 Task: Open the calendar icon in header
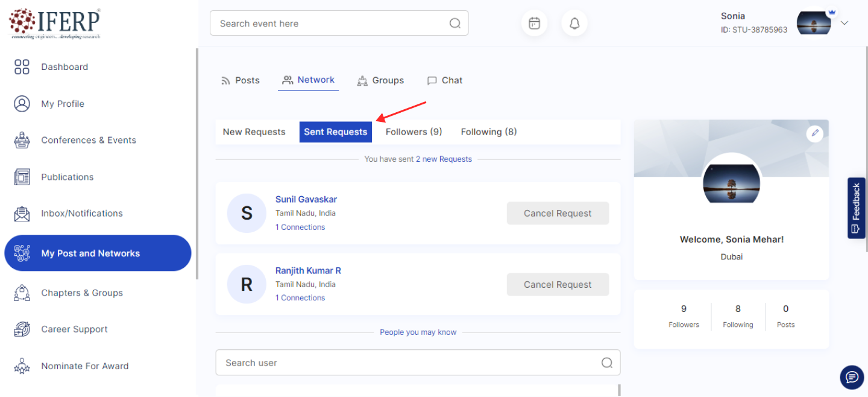(534, 24)
